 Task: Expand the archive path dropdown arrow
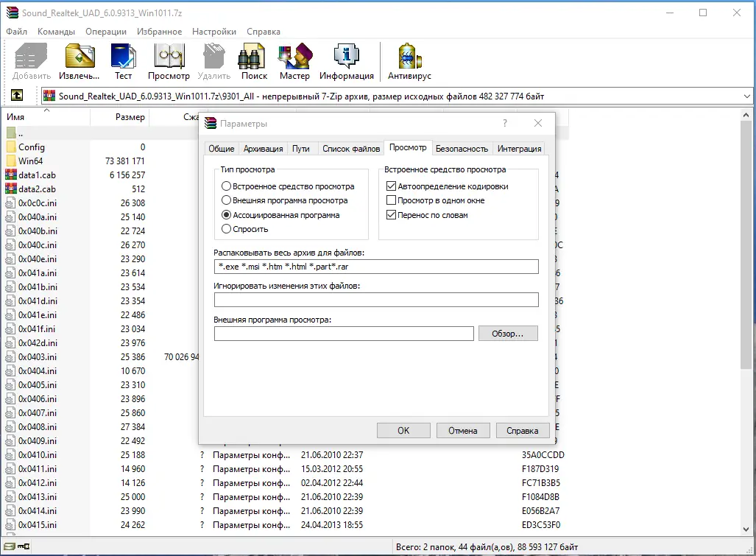(x=747, y=96)
